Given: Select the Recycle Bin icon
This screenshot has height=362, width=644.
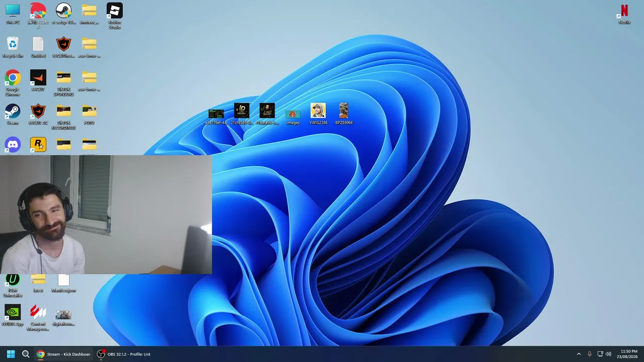Looking at the screenshot, I should 13,47.
